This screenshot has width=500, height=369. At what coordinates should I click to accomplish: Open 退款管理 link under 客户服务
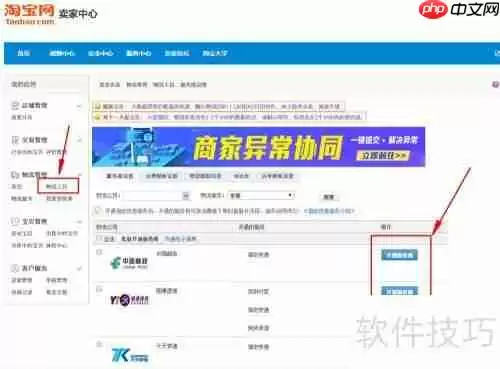point(22,280)
